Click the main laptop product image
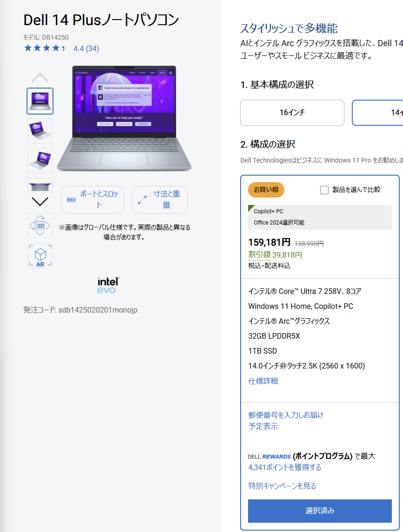The width and height of the screenshot is (403, 532). point(124,118)
